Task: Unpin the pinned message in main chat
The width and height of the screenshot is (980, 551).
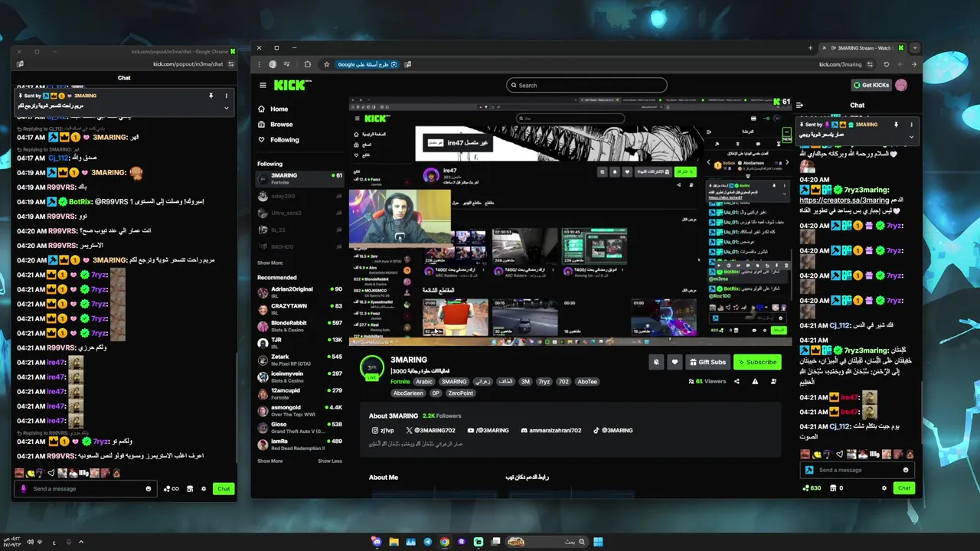Action: point(897,124)
